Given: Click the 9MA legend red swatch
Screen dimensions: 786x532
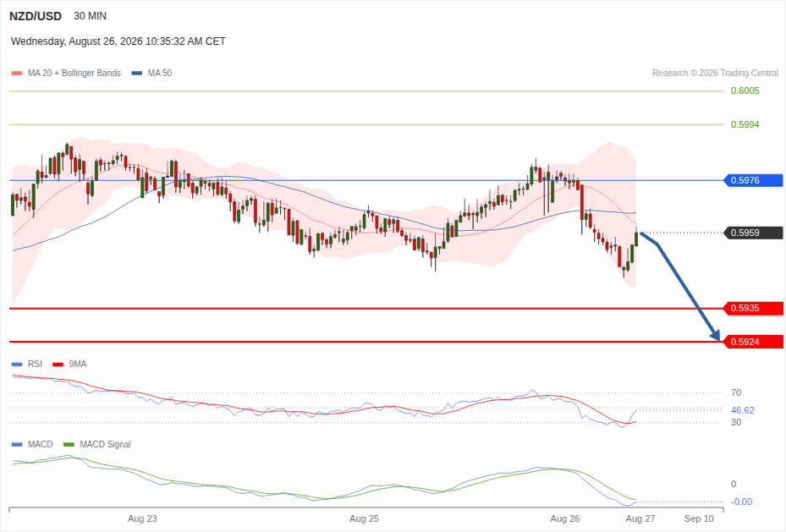Looking at the screenshot, I should (x=58, y=365).
